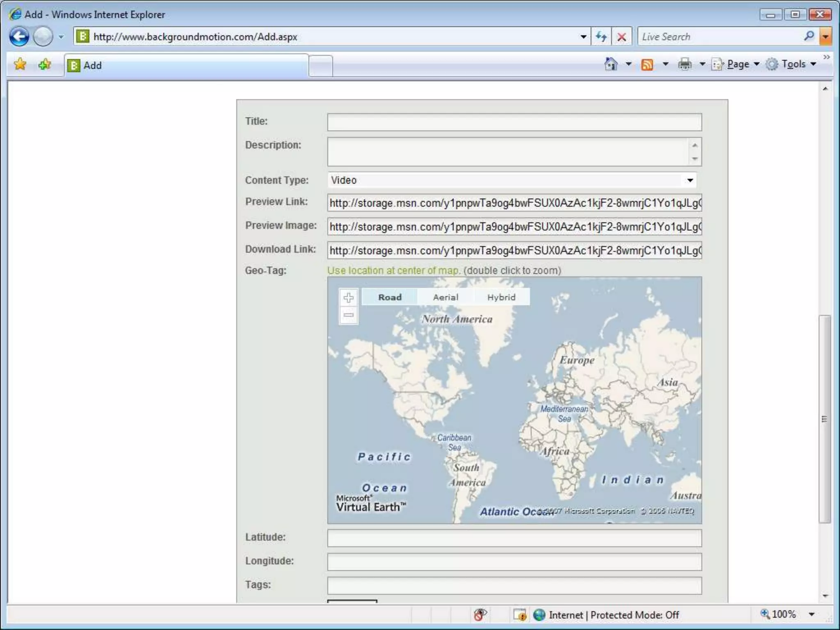Minimize the Internet Explorer window
Viewport: 840px width, 630px height.
pos(770,15)
